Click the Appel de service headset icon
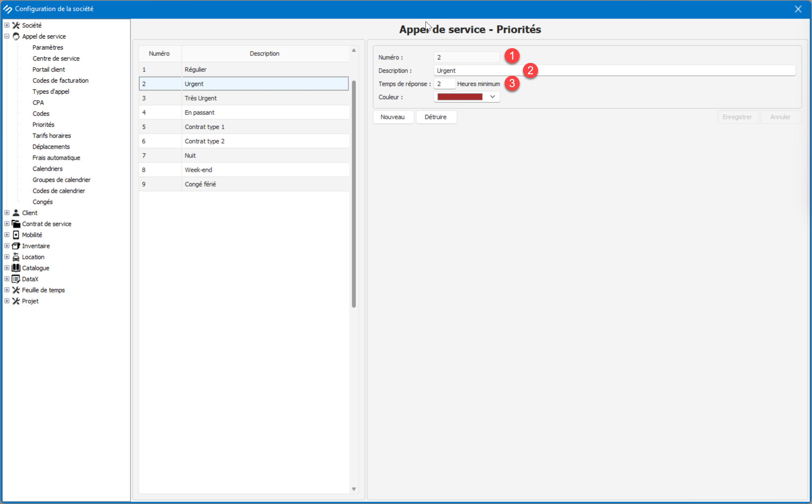 (x=16, y=36)
